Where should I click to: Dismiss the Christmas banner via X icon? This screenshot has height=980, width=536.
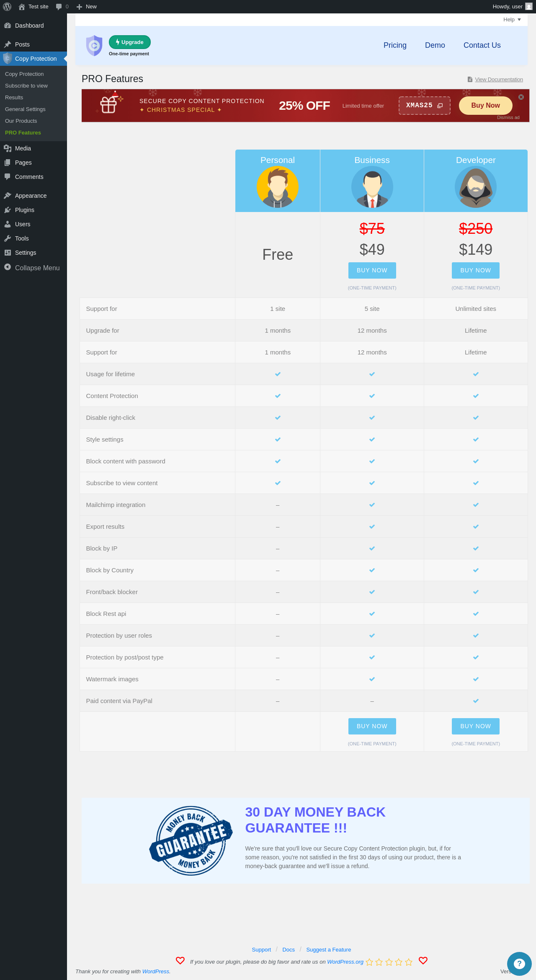coord(521,97)
